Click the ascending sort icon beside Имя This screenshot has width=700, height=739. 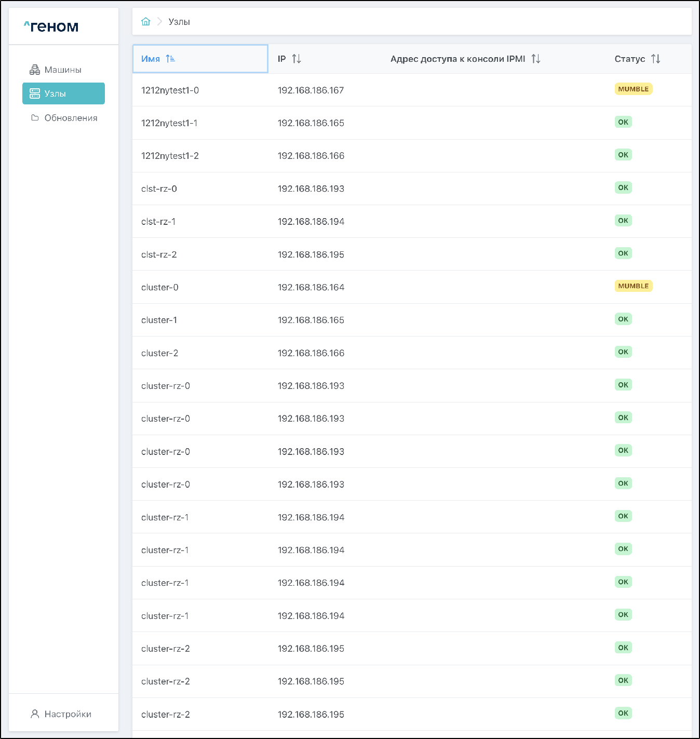click(x=170, y=59)
